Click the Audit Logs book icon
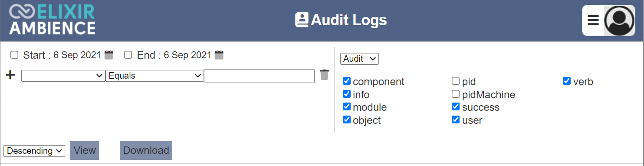This screenshot has width=644, height=166. click(302, 20)
